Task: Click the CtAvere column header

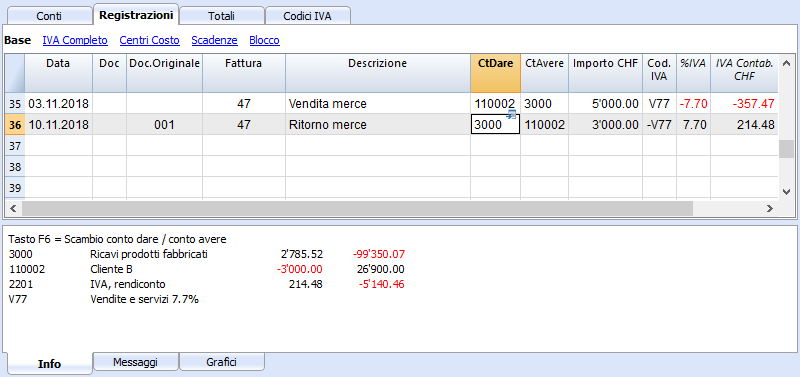Action: click(544, 73)
